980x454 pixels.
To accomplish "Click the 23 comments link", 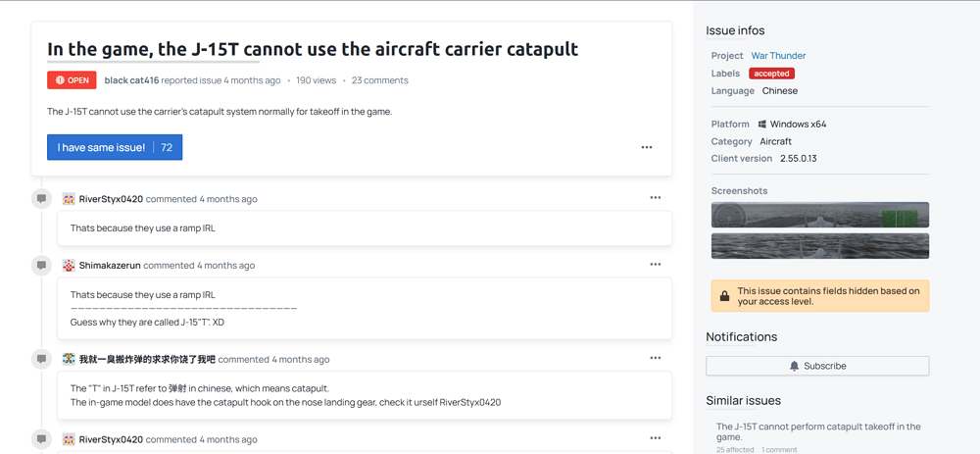I will [x=380, y=80].
